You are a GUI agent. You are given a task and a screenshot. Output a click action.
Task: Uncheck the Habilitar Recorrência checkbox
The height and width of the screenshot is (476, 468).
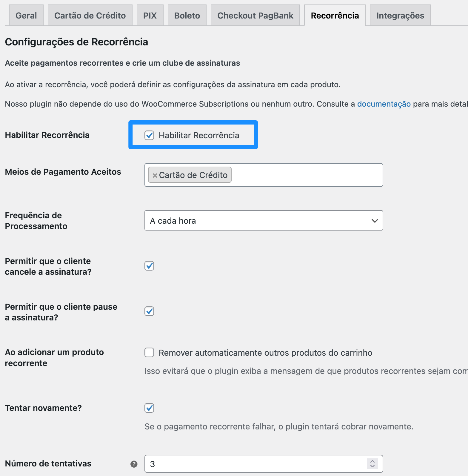tap(149, 135)
